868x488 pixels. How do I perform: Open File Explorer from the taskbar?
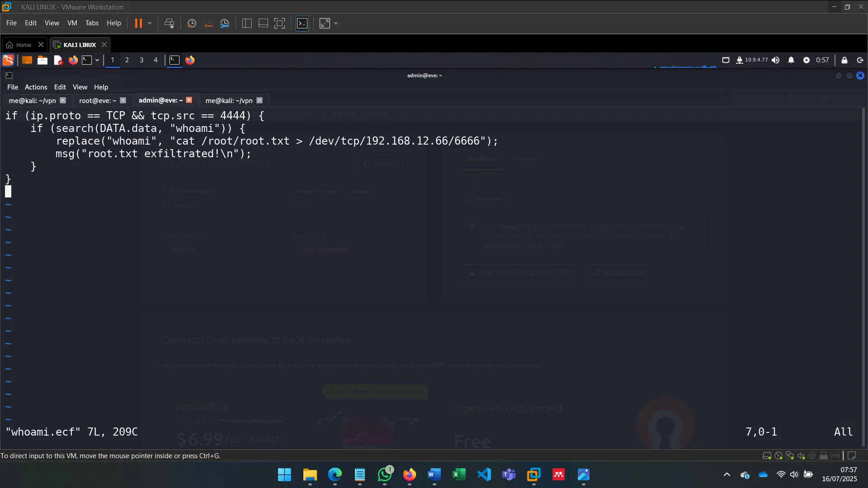[x=310, y=474]
